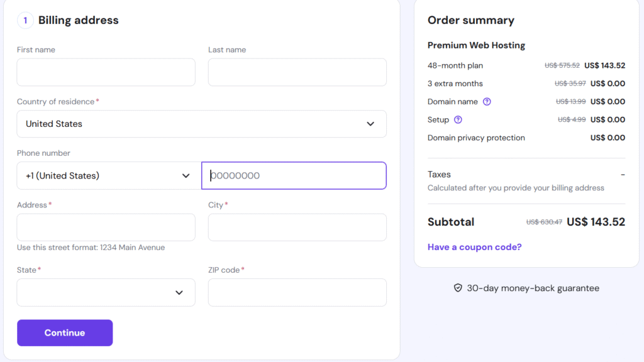Viewport: 644px width, 362px height.
Task: Open the phone country code selector
Action: click(107, 175)
